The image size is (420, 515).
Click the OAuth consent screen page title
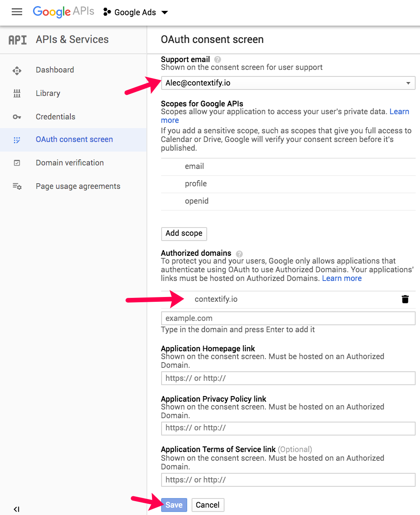(x=212, y=40)
